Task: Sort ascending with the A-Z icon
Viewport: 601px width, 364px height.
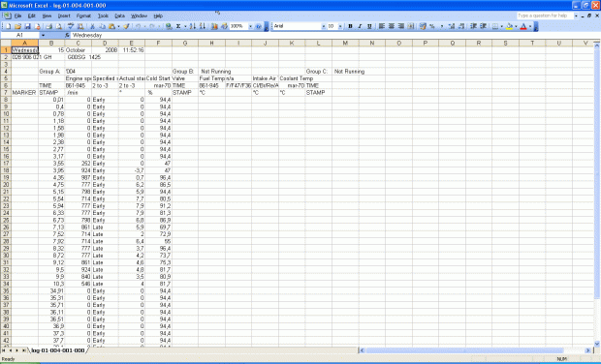Action: pyautogui.click(x=192, y=26)
